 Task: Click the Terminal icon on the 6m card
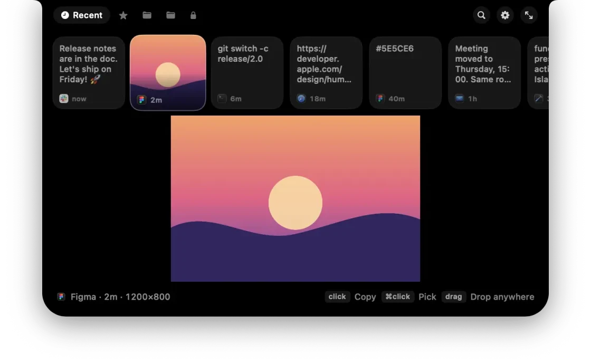(222, 99)
